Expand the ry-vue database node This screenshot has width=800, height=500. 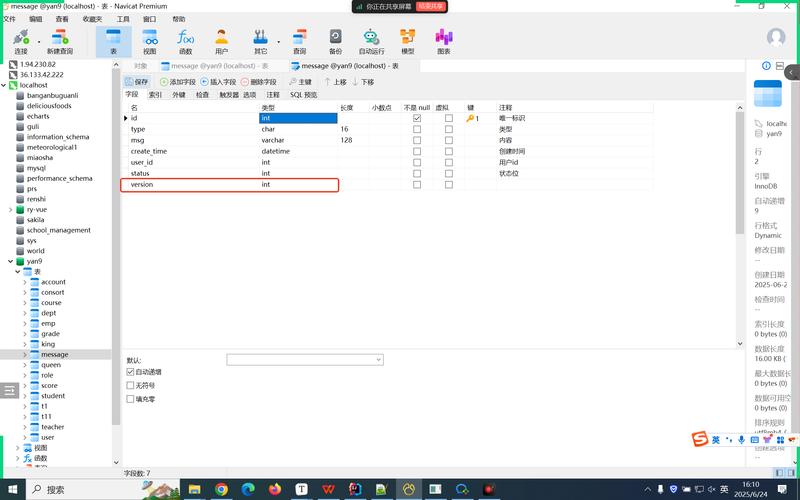click(11, 209)
